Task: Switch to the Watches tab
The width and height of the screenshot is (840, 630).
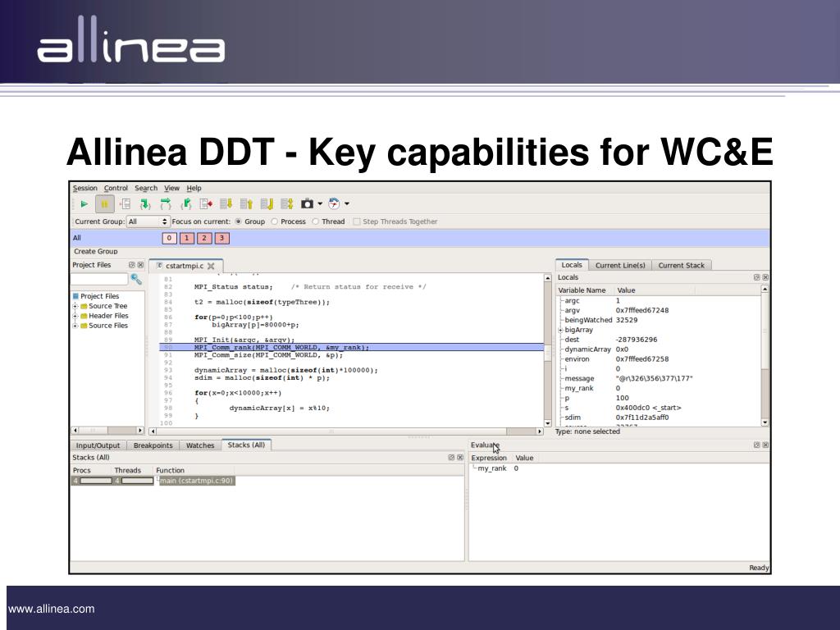Action: click(x=200, y=445)
